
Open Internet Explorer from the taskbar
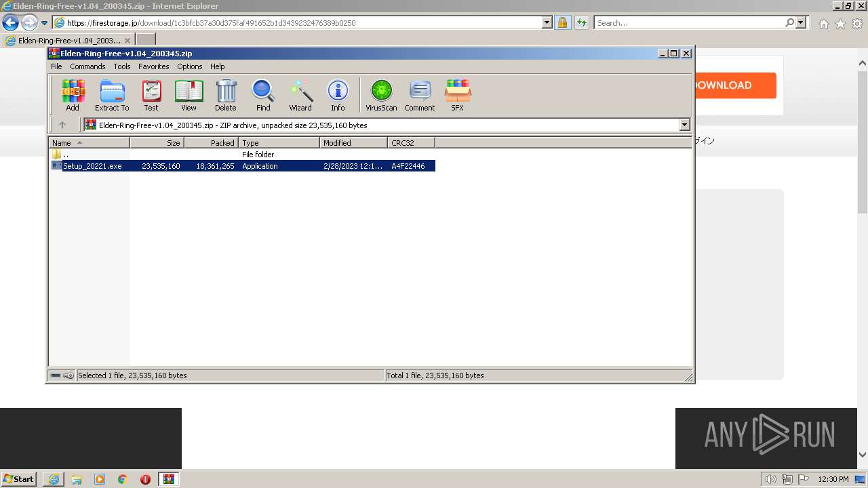54,479
